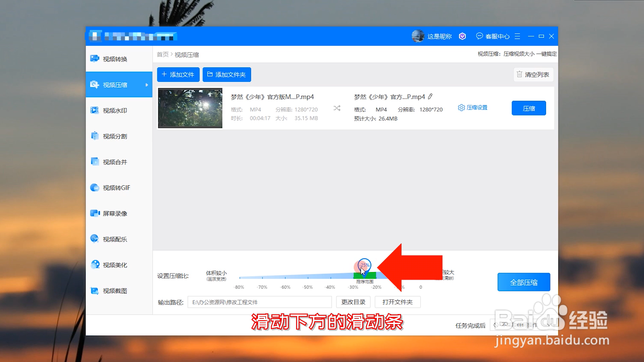
Task: Expand 视频压缩 sidebar arrow
Action: coord(147,85)
